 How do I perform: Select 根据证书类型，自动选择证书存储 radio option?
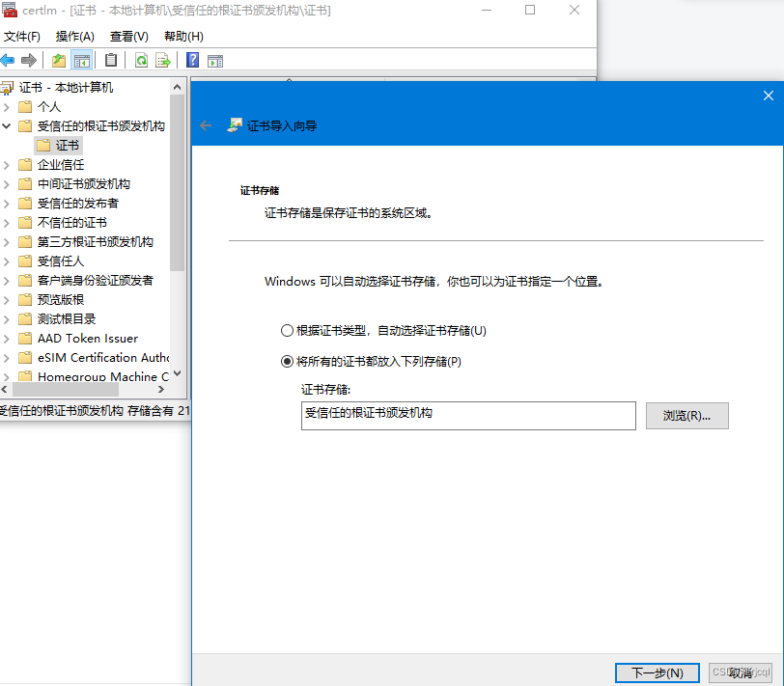coord(288,330)
